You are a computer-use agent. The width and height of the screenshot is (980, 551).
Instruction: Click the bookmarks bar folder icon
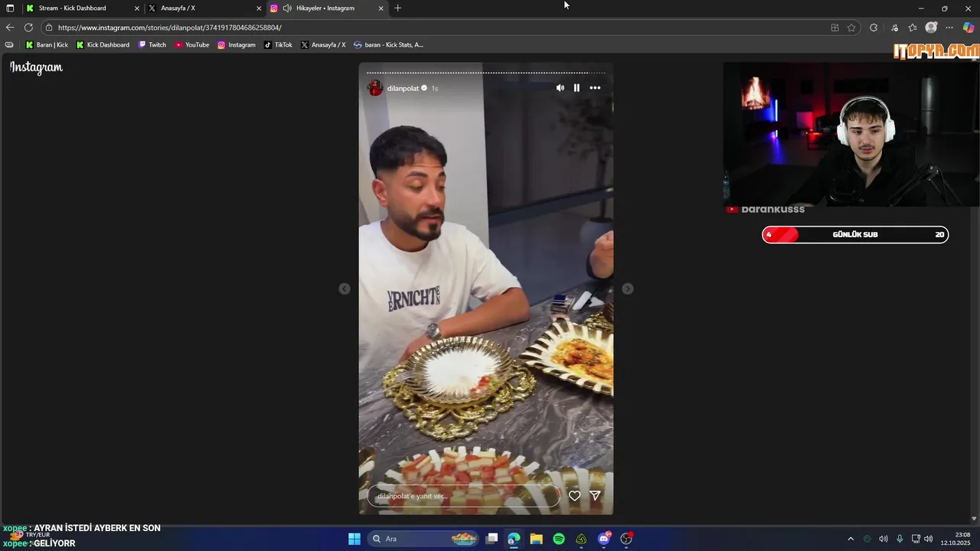point(9,45)
